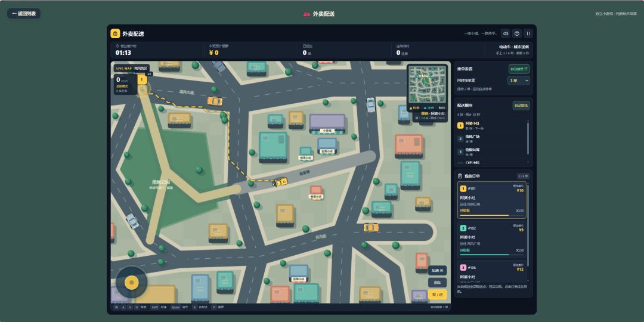Screen dimensions: 644x322
Task: Click the yellow taxi near the cul-de-sac
Action: (371, 227)
